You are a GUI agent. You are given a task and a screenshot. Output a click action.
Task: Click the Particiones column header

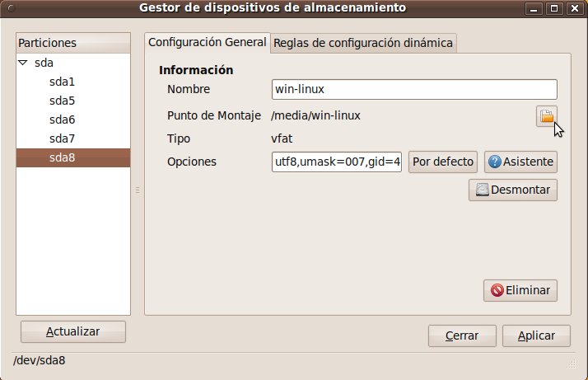coord(73,43)
